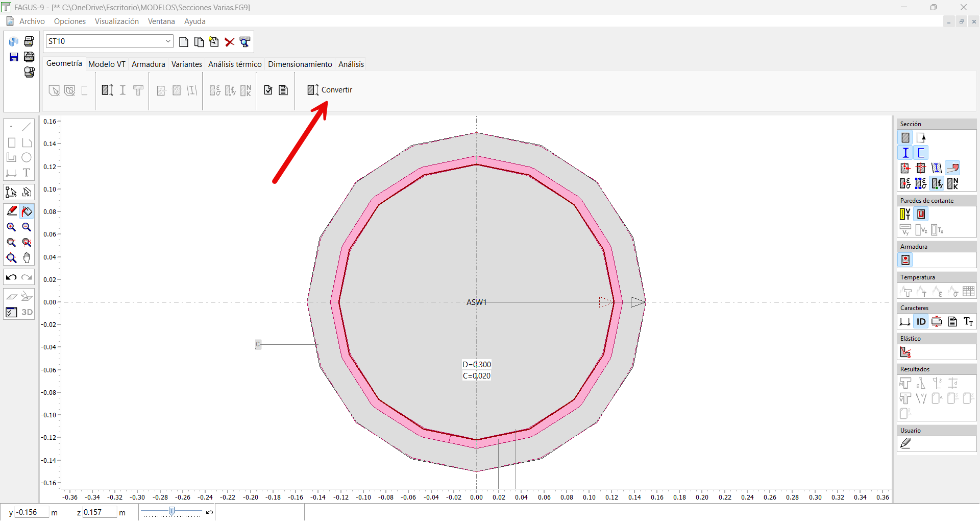Click the undo arrow icon
This screenshot has width=980, height=521.
pyautogui.click(x=11, y=277)
